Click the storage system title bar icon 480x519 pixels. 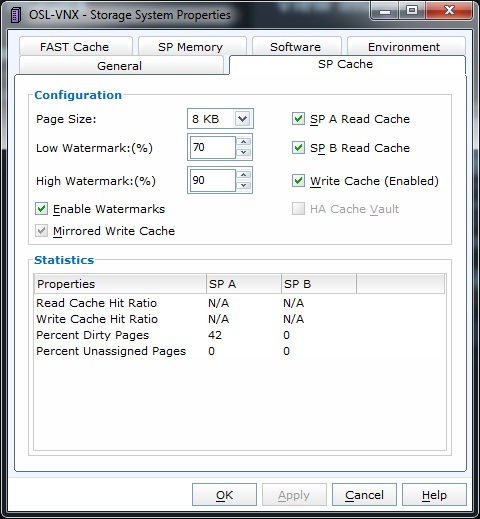coord(16,15)
